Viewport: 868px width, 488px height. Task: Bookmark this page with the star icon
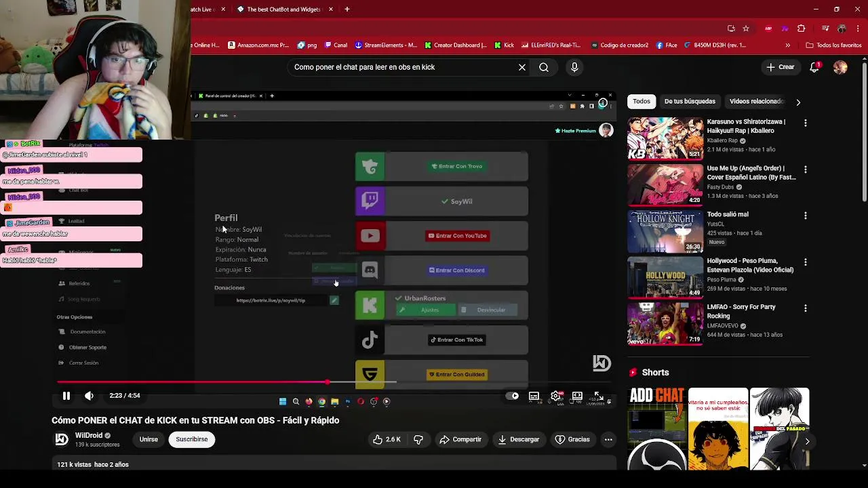click(746, 28)
